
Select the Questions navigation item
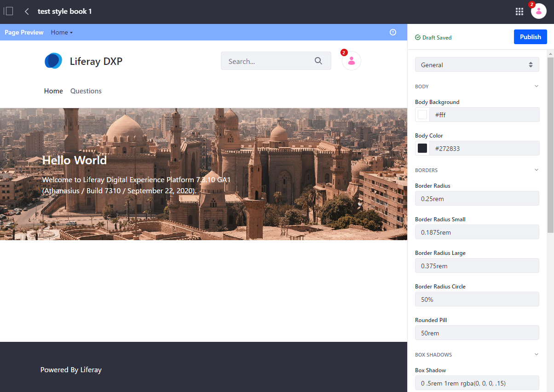click(86, 91)
